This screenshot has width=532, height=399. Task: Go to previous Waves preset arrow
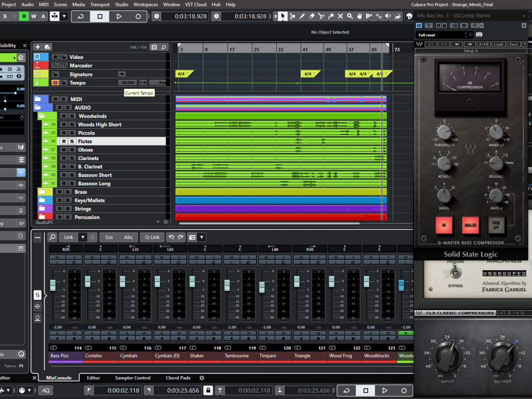tap(457, 44)
